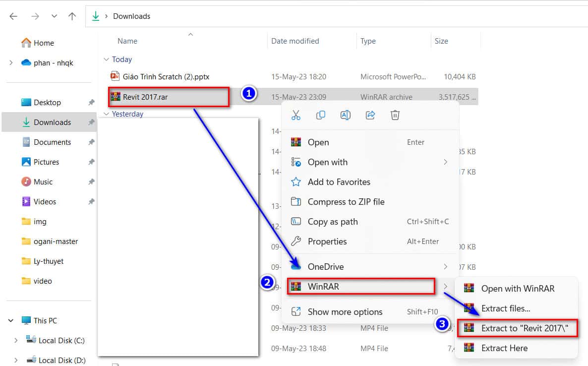Click the Rename icon in context menu

346,115
